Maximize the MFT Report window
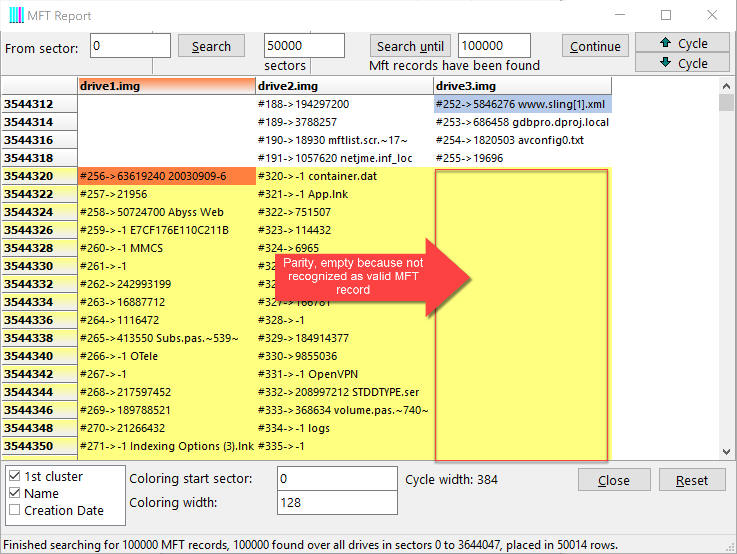The width and height of the screenshot is (737, 554). click(666, 16)
